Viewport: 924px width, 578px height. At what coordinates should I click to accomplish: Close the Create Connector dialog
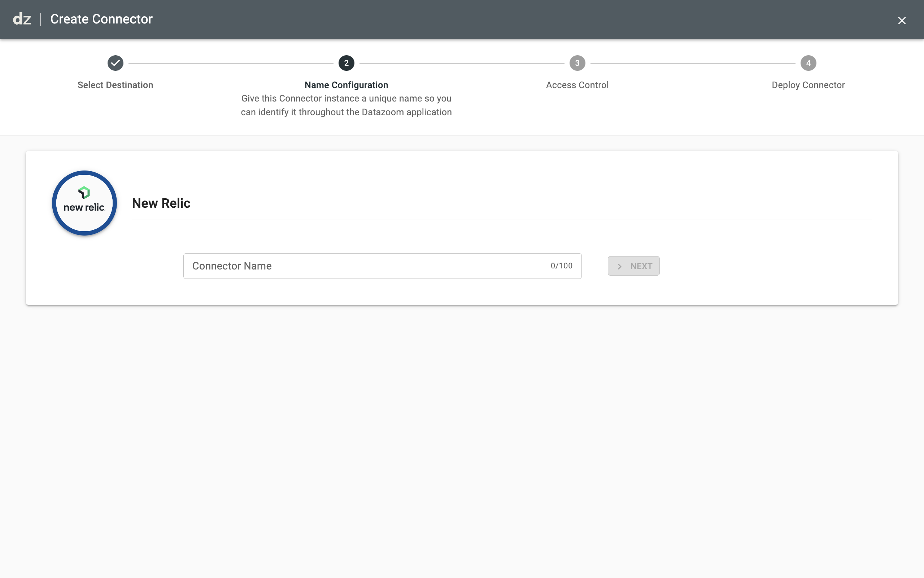click(902, 21)
